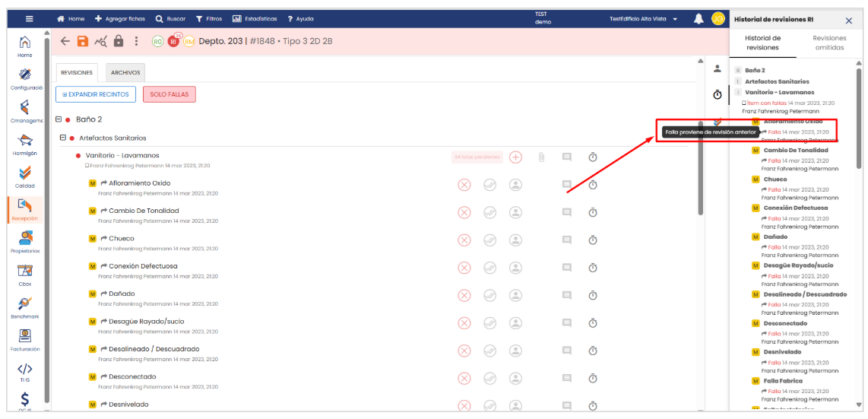Close the Historial de revisiones RI panel
Viewport: 868px width, 419px height.
point(849,21)
